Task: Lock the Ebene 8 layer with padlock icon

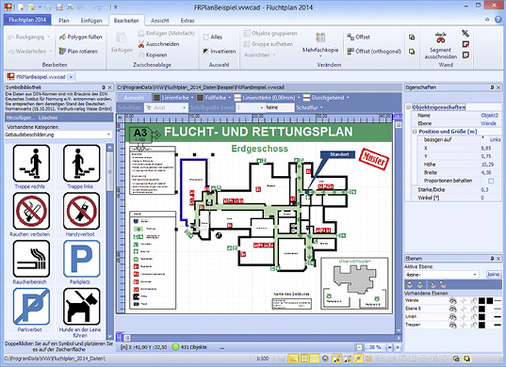Action: (473, 309)
